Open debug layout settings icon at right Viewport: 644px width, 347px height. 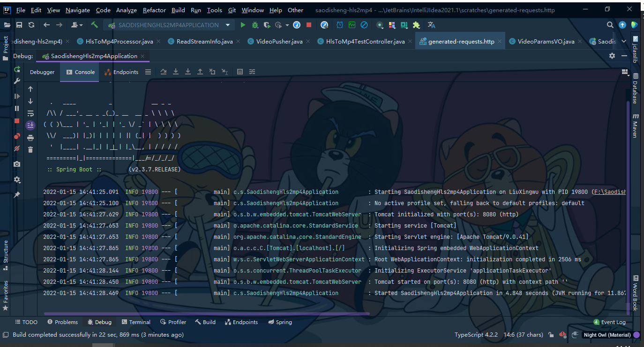pos(624,72)
